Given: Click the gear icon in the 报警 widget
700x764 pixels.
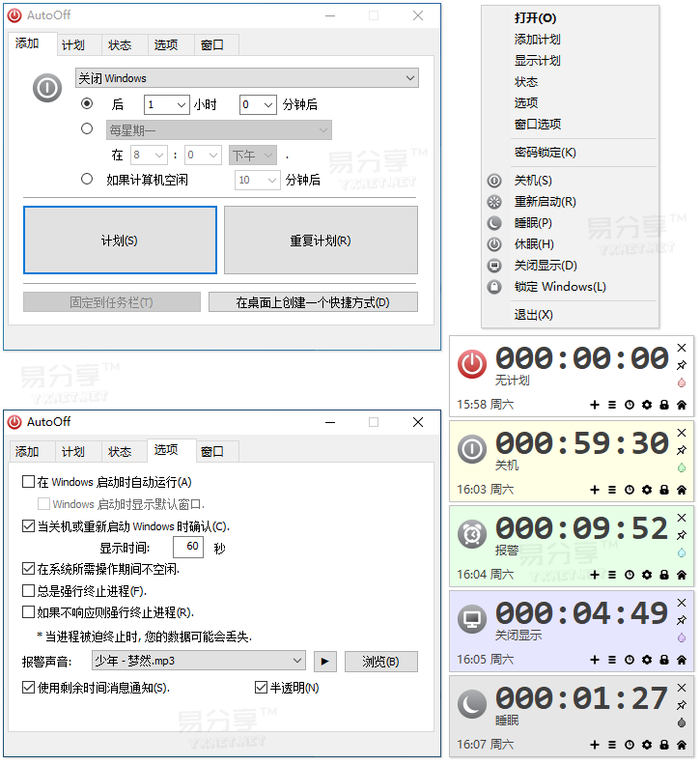Looking at the screenshot, I should coord(647,575).
